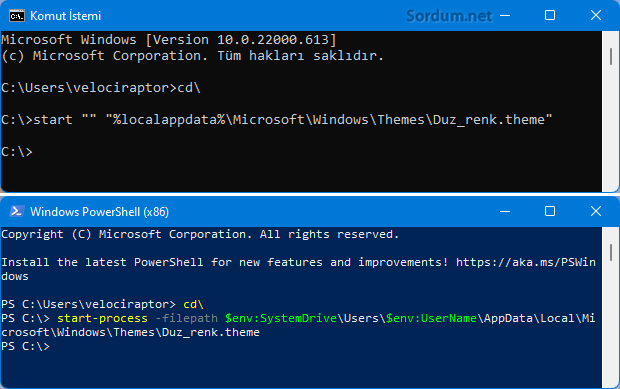Image resolution: width=620 pixels, height=389 pixels.
Task: Maximize the Komut İstemi window
Action: 550,15
